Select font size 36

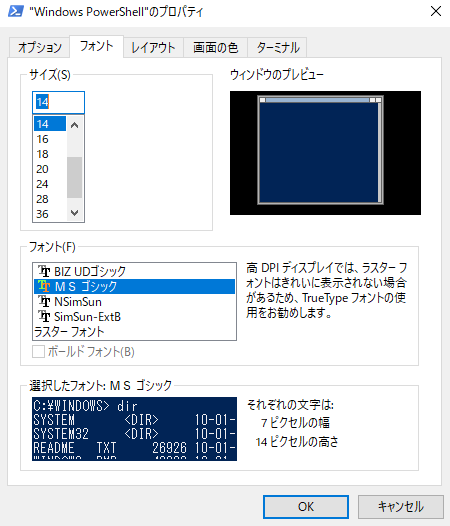point(50,214)
